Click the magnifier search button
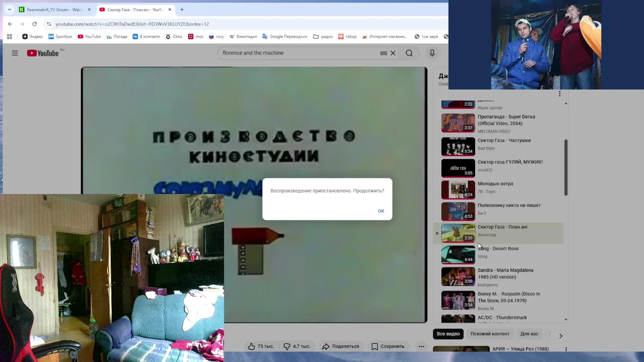This screenshot has height=362, width=644. coord(409,53)
